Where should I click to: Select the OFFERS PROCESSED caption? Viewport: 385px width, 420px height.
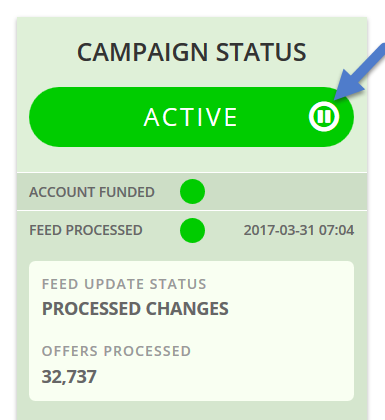coord(116,351)
